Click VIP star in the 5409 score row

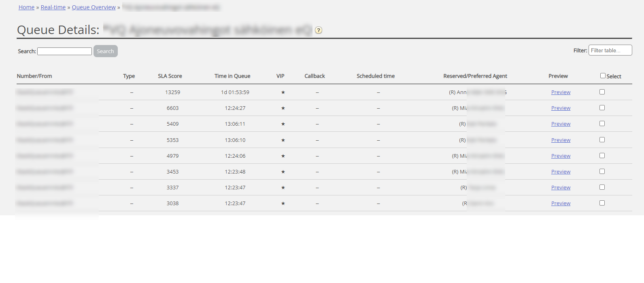click(283, 124)
